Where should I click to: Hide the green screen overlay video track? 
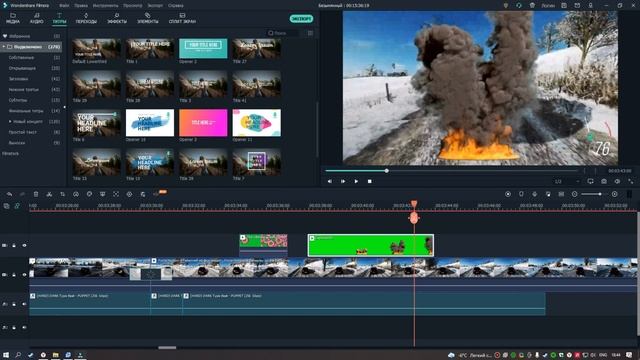24,245
